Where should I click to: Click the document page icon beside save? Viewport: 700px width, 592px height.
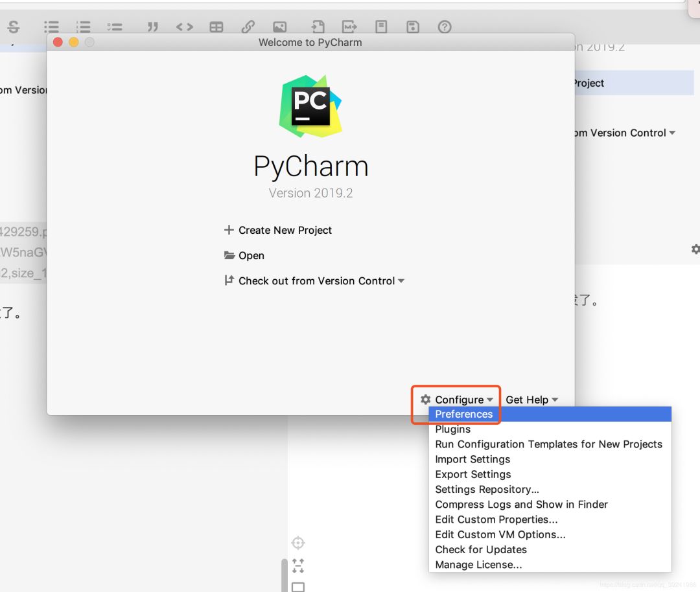(381, 27)
